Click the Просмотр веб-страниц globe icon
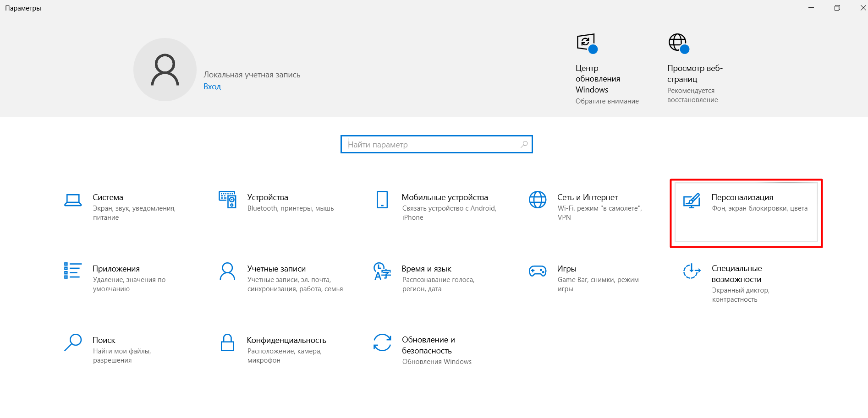Image resolution: width=868 pixels, height=418 pixels. 679,43
